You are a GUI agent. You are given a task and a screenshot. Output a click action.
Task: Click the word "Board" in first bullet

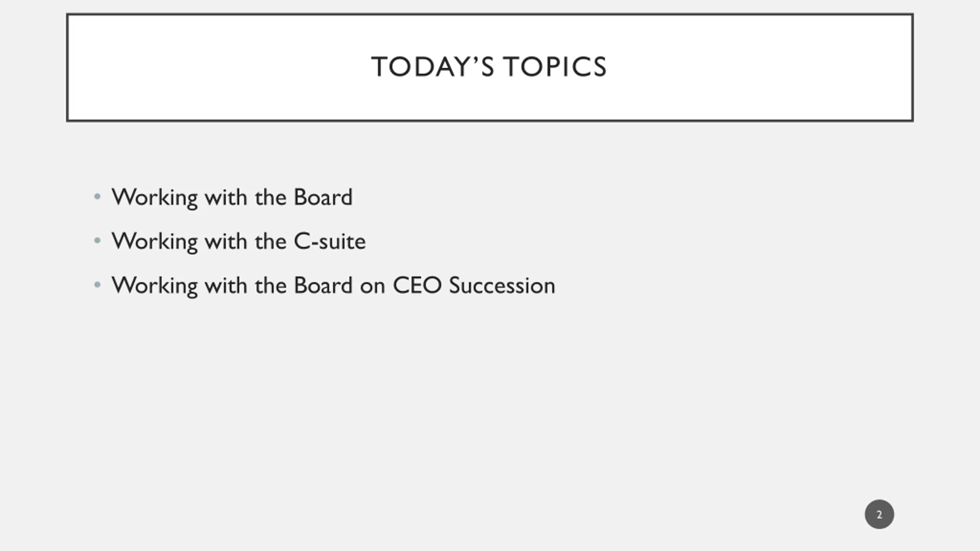coord(323,197)
